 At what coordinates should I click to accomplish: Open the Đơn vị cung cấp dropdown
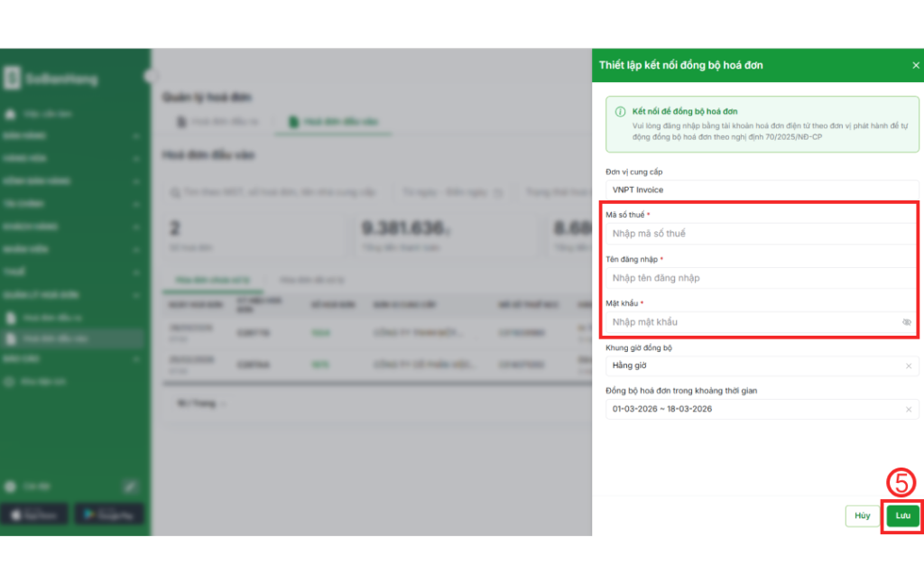[x=761, y=190]
